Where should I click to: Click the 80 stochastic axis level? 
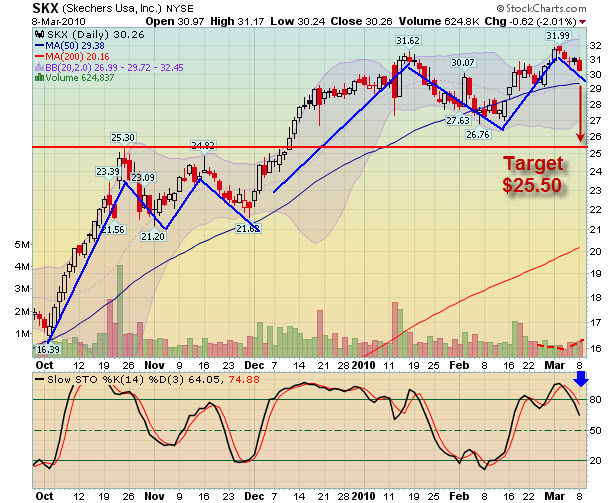(x=596, y=400)
